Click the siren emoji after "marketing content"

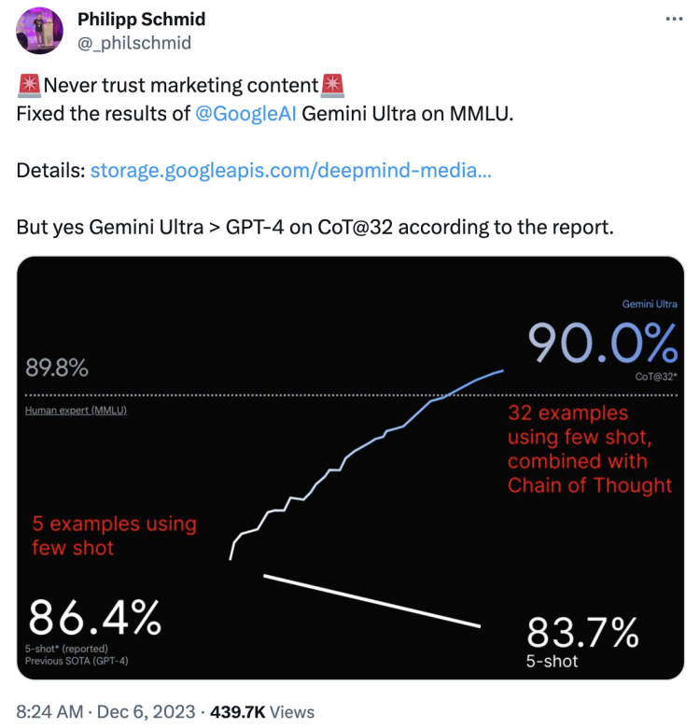coord(333,86)
